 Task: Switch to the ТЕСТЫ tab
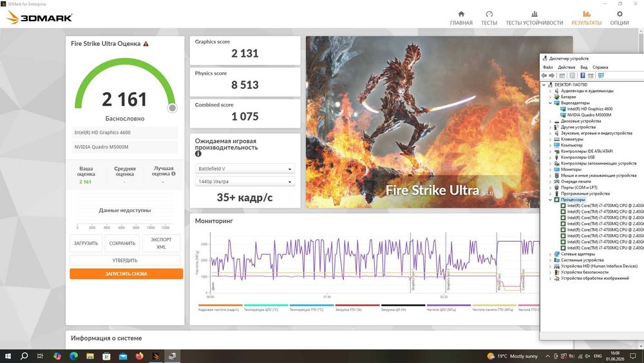[x=489, y=18]
